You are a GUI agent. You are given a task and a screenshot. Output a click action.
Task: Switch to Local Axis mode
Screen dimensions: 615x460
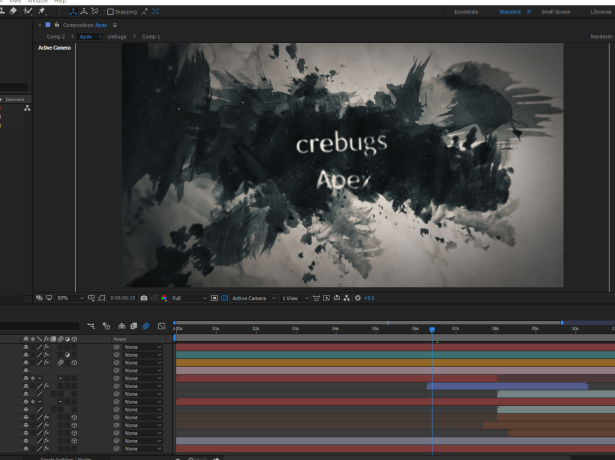73,12
